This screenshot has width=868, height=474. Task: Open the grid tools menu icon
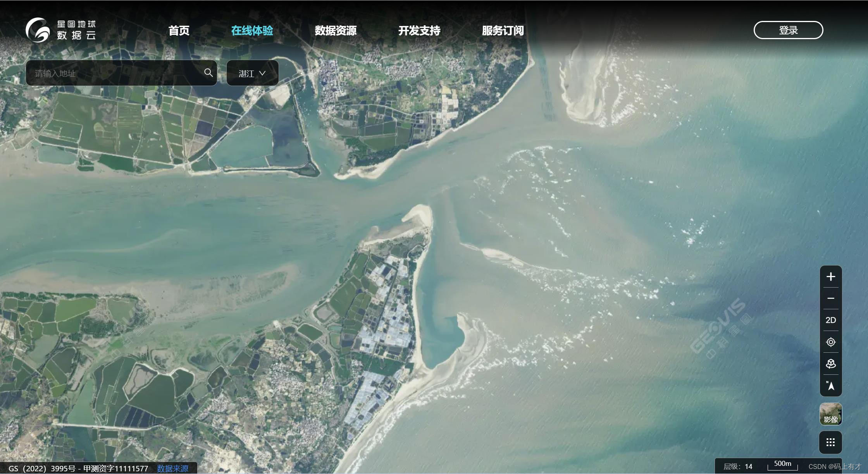tap(830, 442)
